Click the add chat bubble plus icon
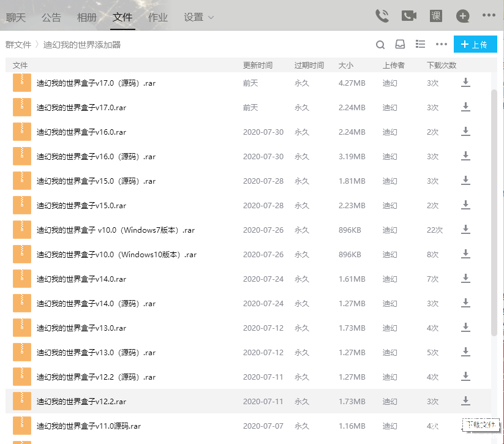Image resolution: width=504 pixels, height=444 pixels. [x=463, y=16]
